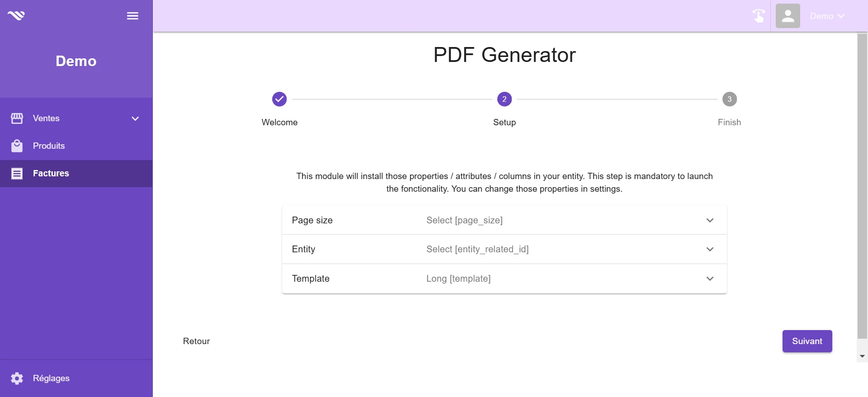
Task: Open the Template dropdown arrow
Action: tap(710, 279)
